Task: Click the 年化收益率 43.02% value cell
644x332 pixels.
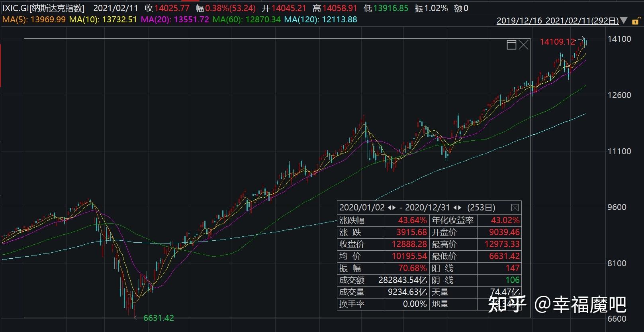Action: (x=499, y=220)
